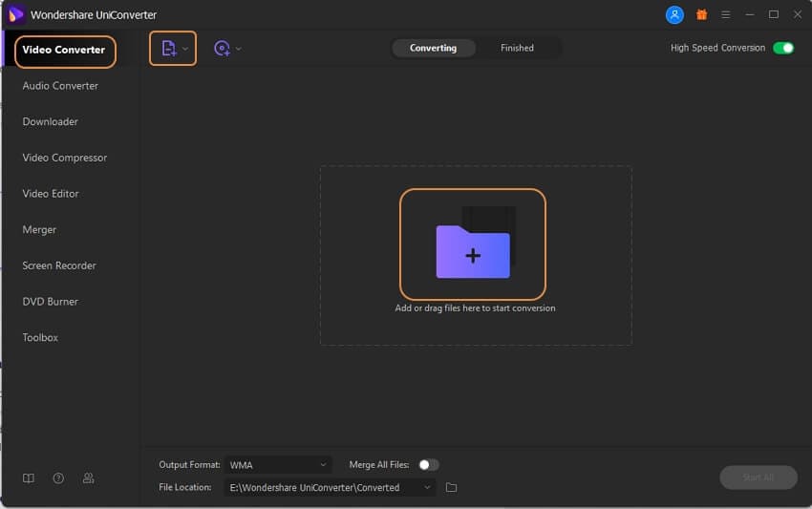The image size is (812, 509).
Task: Open Video Compressor section
Action: 65,158
